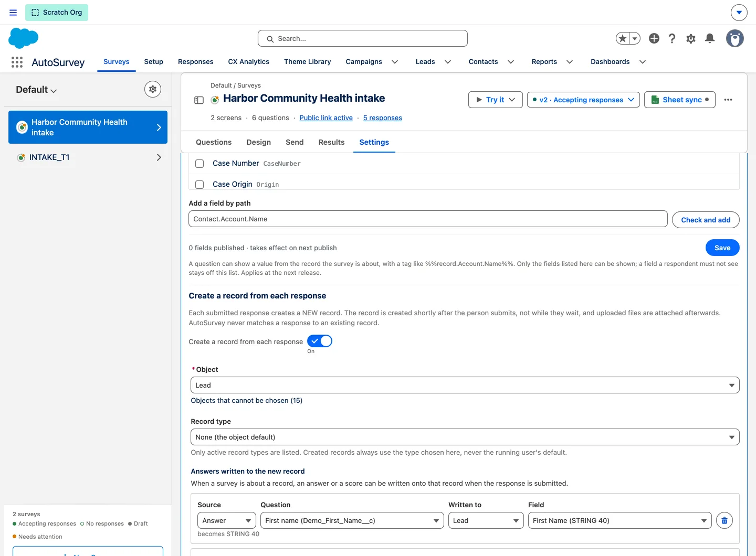Expand the Contacts nav chevron
Screen dimensions: 756x556
point(511,62)
